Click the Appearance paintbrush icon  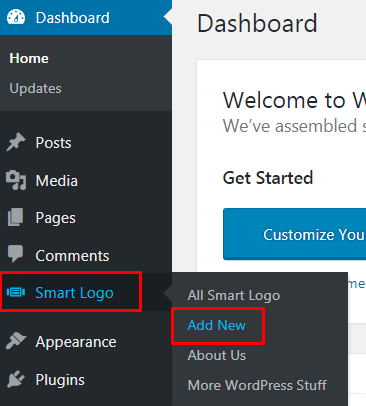[x=16, y=341]
